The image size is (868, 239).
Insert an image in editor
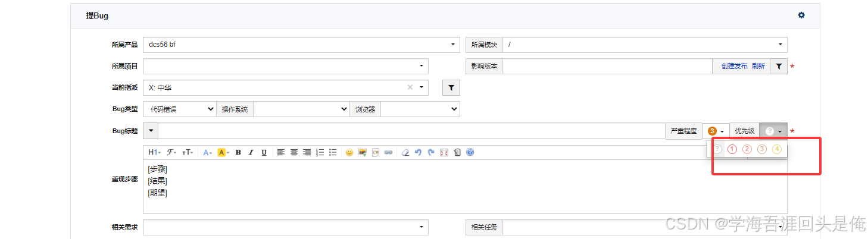click(363, 153)
